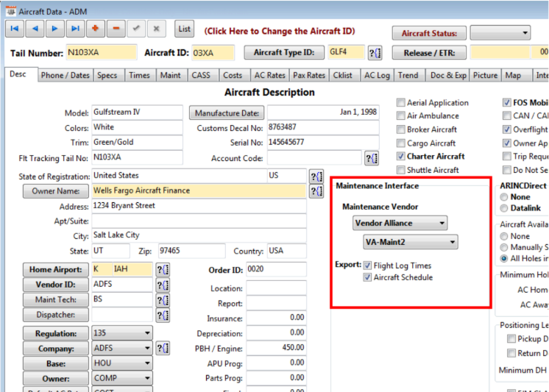Enable the Air Ambulance checkbox
Image resolution: width=549 pixels, height=392 pixels.
[401, 116]
